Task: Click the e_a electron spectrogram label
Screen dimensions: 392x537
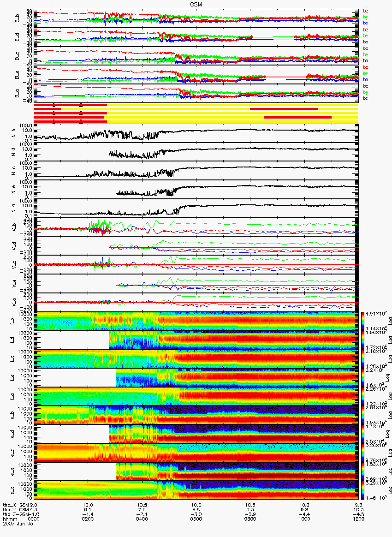Action: point(12,490)
